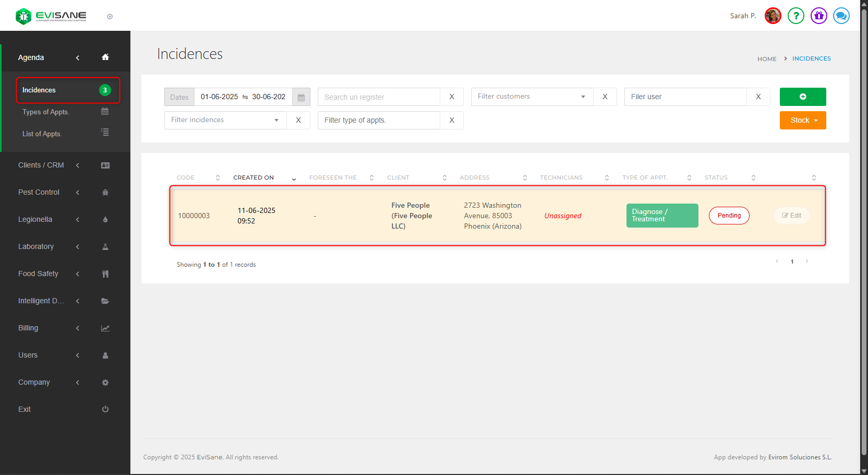Image resolution: width=868 pixels, height=475 pixels.
Task: Focus the Filer user input
Action: [x=685, y=97]
